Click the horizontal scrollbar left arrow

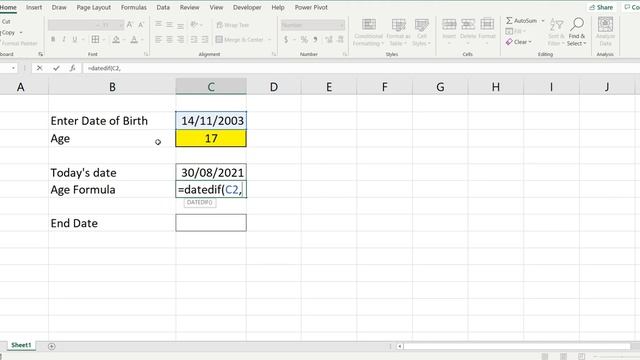400,347
